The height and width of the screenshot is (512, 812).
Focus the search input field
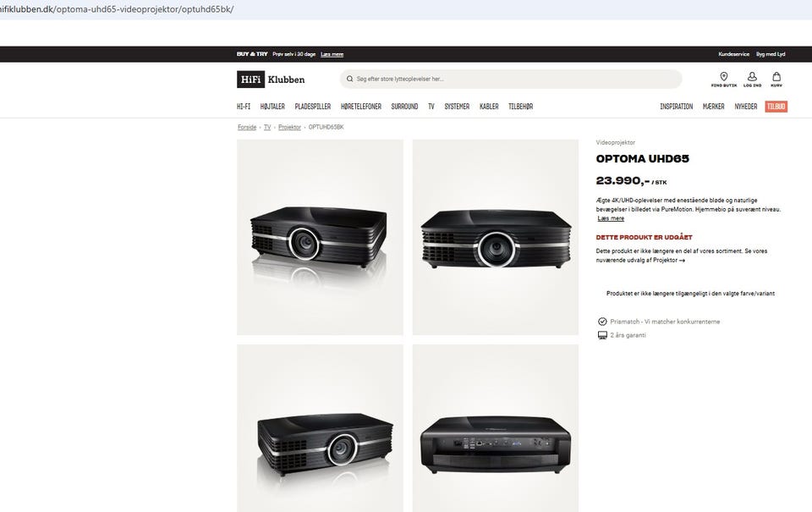(x=511, y=79)
